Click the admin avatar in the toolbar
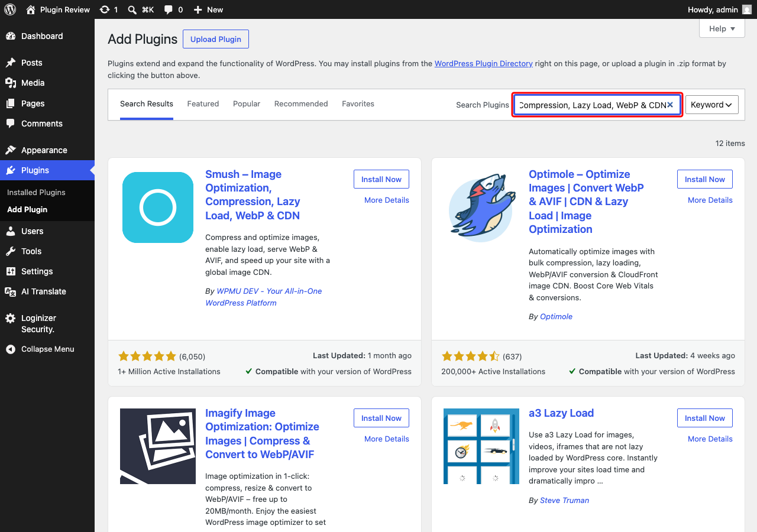 coord(748,9)
